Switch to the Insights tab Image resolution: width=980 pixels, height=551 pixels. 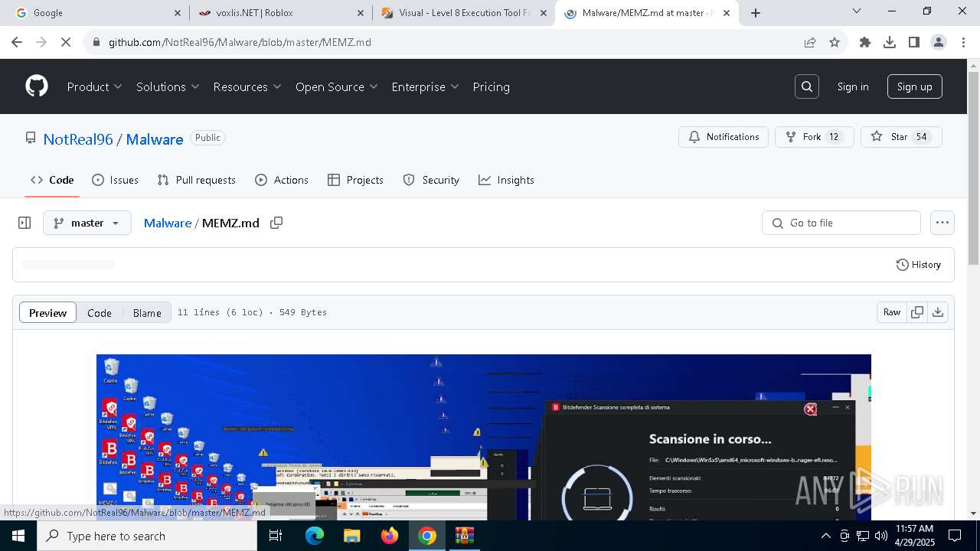[506, 180]
